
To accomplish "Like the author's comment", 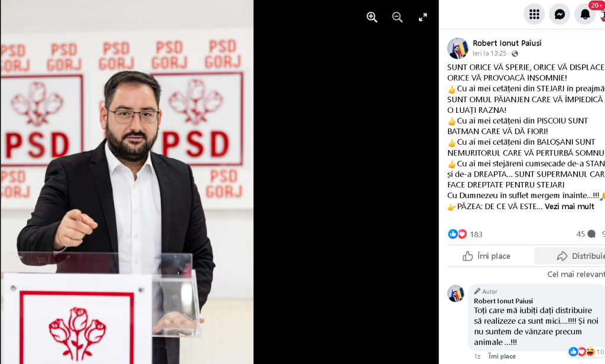I will [502, 356].
